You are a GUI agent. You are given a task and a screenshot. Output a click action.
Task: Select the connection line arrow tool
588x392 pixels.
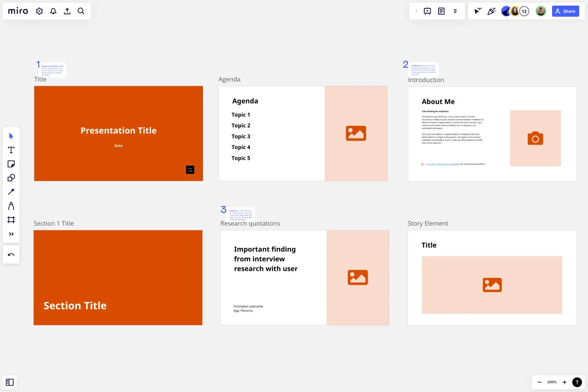pos(11,192)
